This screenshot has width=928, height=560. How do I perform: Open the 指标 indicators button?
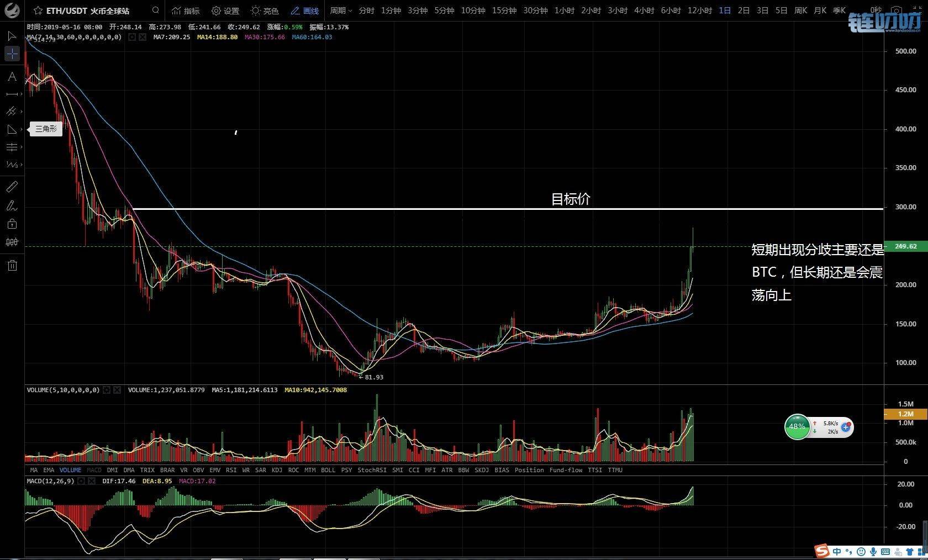coord(186,10)
